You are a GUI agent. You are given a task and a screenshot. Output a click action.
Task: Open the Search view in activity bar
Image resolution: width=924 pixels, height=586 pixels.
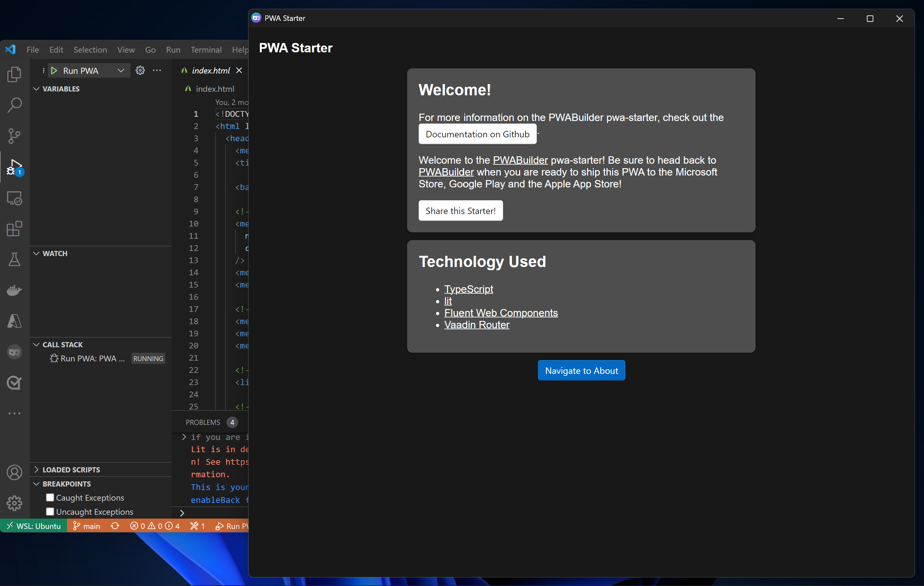pyautogui.click(x=14, y=105)
